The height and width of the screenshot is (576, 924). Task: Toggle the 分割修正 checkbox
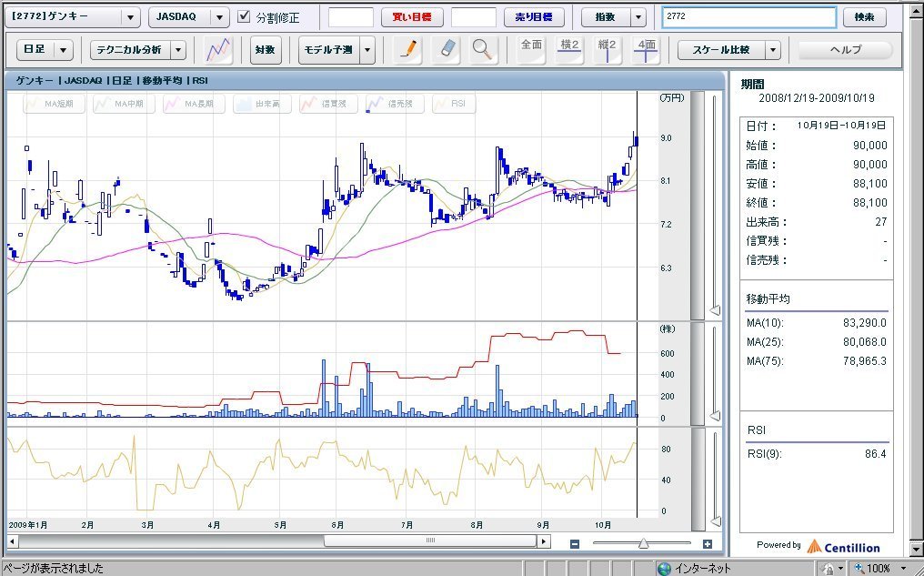[244, 17]
